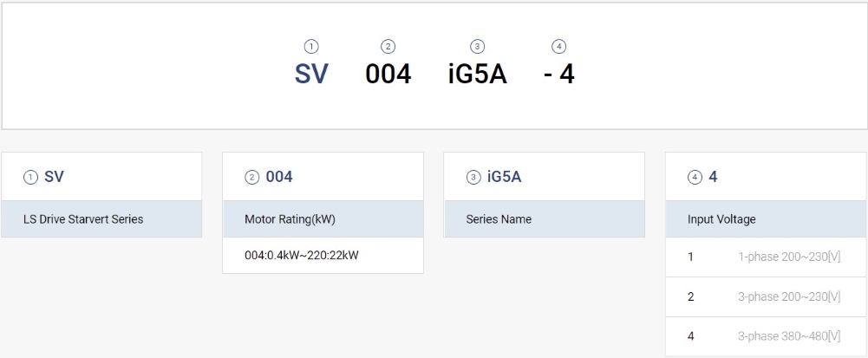Image resolution: width=868 pixels, height=358 pixels.
Task: Click circled 2 icon in 004 card
Action: click(x=252, y=178)
